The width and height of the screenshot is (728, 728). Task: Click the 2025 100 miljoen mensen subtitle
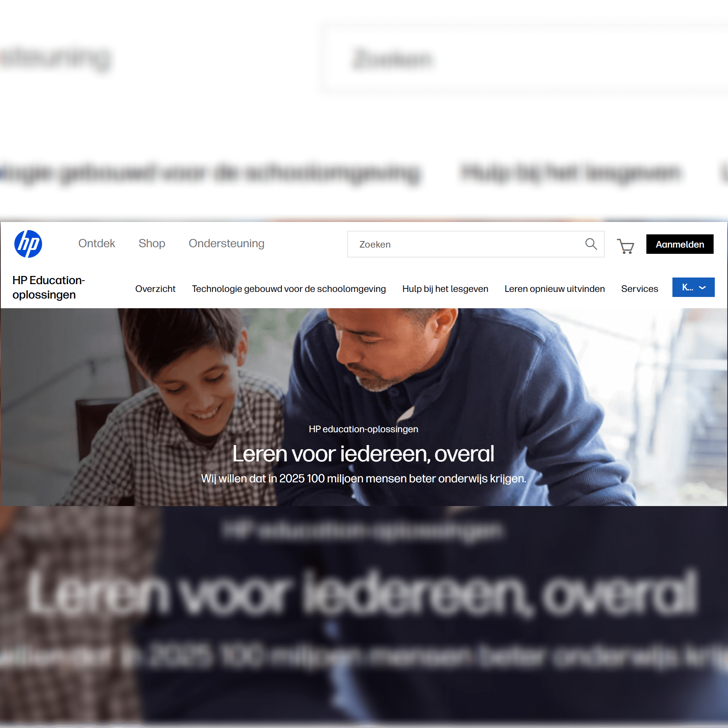[363, 478]
